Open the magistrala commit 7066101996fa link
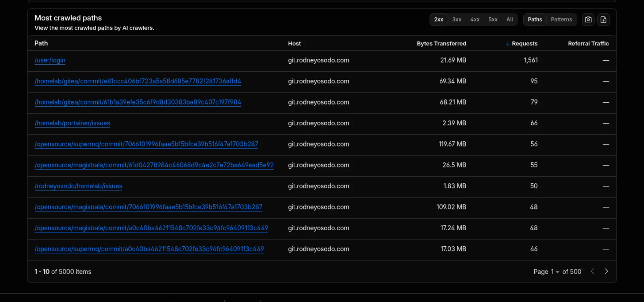The image size is (644, 302). coord(149,207)
